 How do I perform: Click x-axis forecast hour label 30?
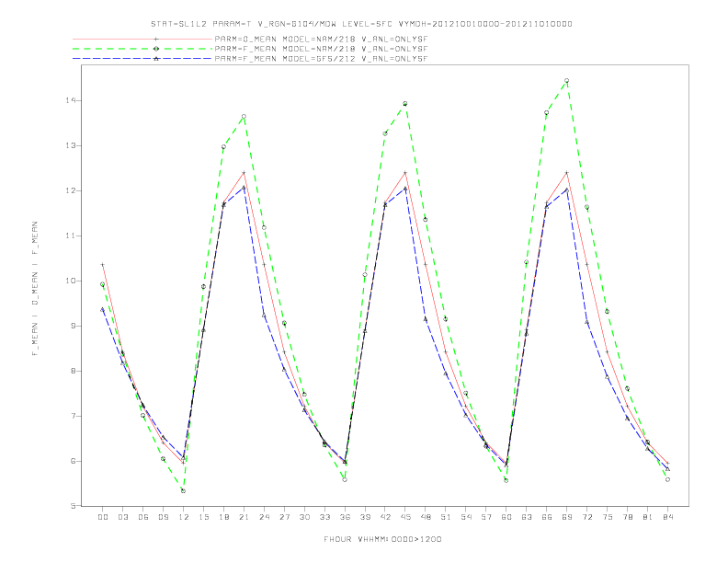pos(304,517)
